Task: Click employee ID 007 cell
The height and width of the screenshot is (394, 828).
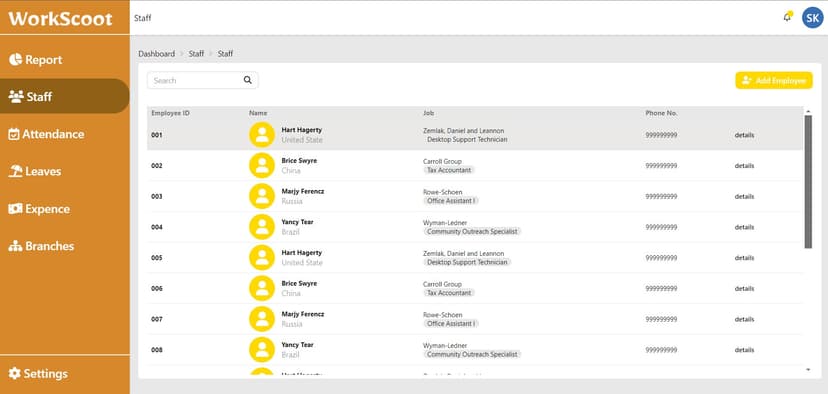Action: (156, 320)
